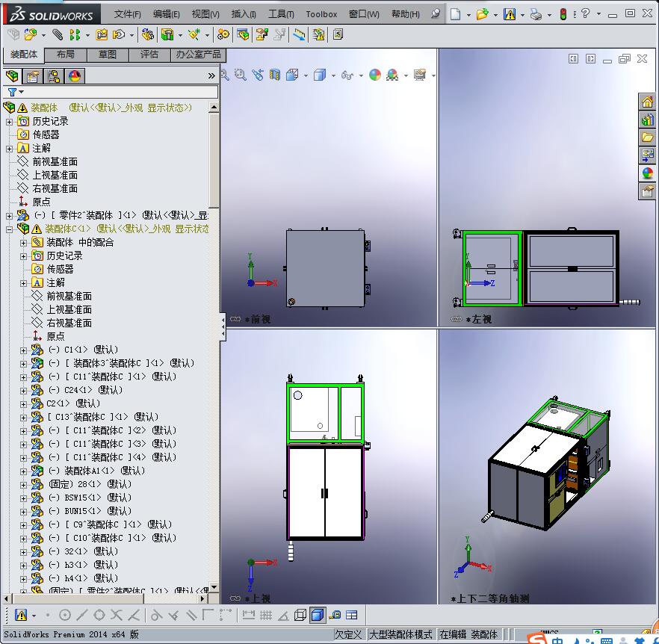Open the PropertyManager tab icon
The image size is (659, 644).
click(x=33, y=76)
